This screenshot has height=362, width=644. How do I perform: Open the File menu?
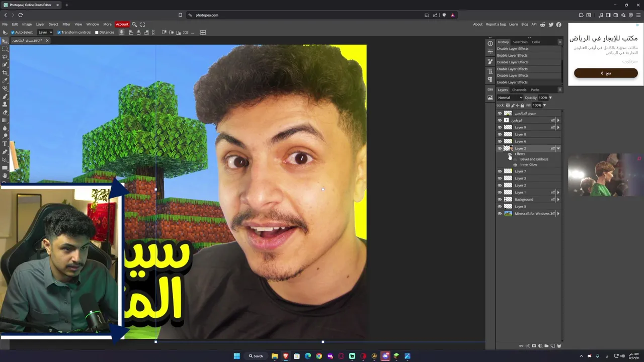(x=5, y=24)
